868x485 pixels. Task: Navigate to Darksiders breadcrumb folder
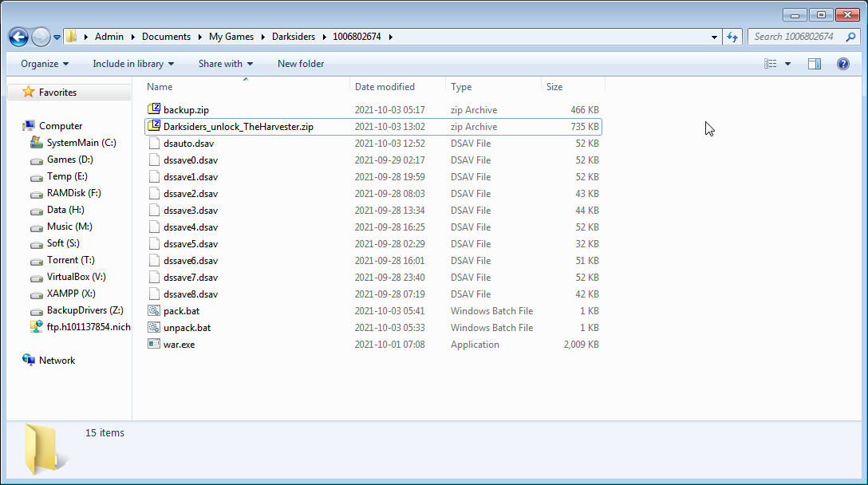294,37
